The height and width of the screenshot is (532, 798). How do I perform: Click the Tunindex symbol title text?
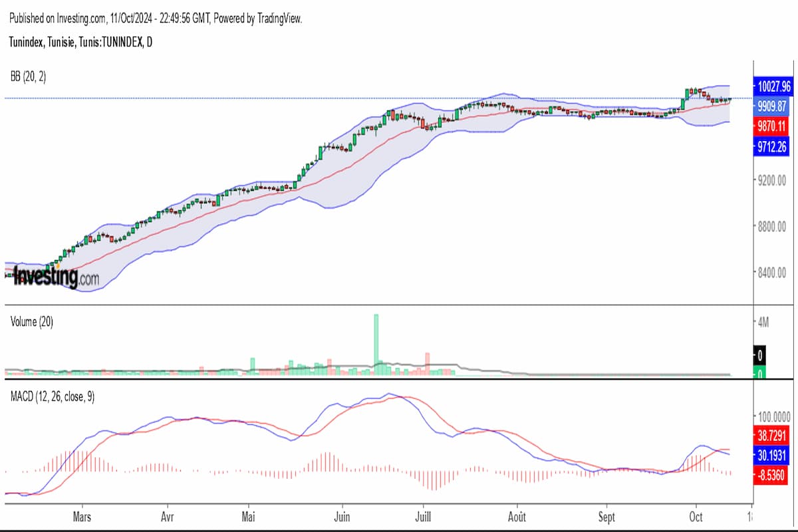(80, 42)
